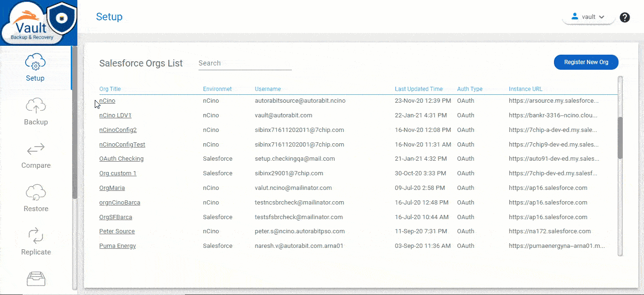Click the orgs list vertical scrollbar thumb
This screenshot has height=295, width=644.
point(620,138)
